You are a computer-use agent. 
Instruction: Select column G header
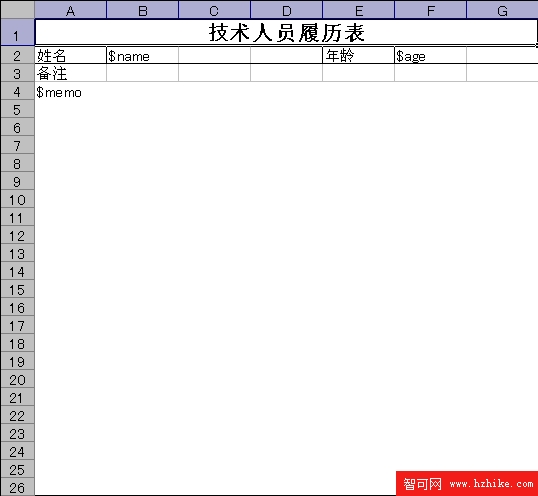tap(502, 10)
